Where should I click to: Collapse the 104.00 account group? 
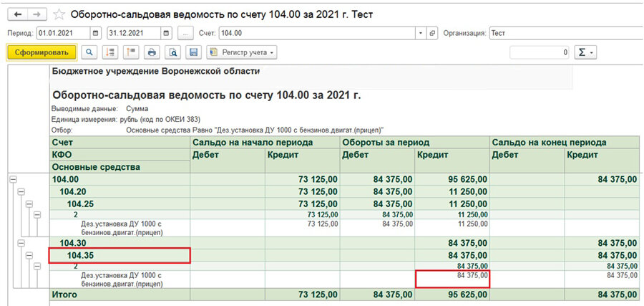[x=13, y=179]
